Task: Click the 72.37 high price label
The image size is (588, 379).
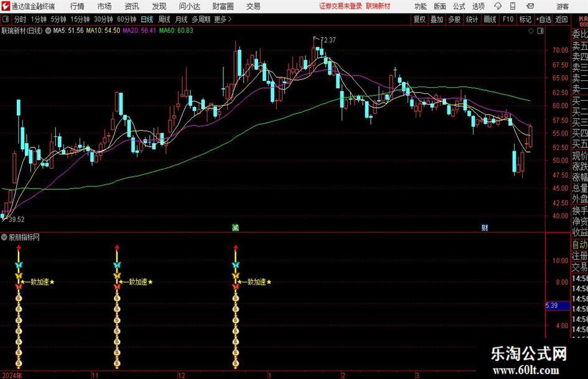Action: coord(328,40)
